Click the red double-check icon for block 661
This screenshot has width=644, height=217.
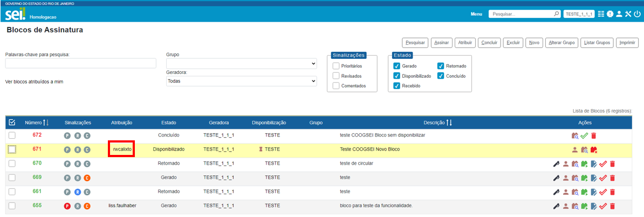pyautogui.click(x=603, y=192)
